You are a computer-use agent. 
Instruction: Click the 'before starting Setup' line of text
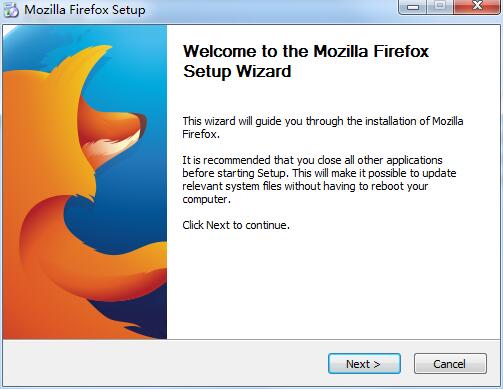point(319,173)
